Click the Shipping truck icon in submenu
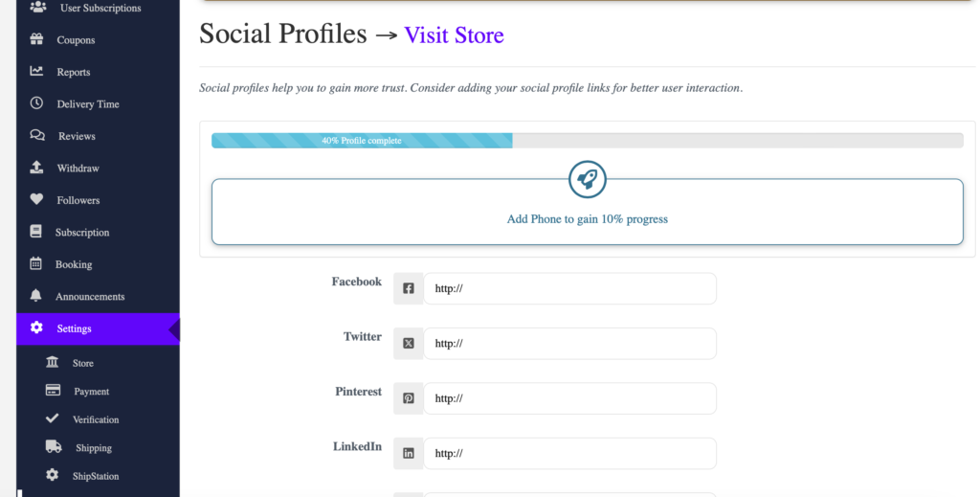 point(54,446)
